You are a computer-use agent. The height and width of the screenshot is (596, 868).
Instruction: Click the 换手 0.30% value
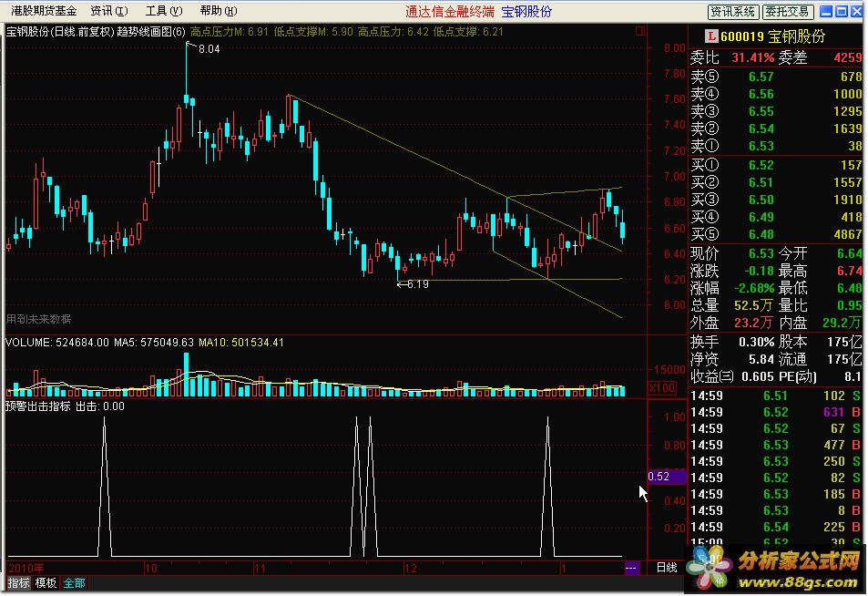[x=756, y=342]
